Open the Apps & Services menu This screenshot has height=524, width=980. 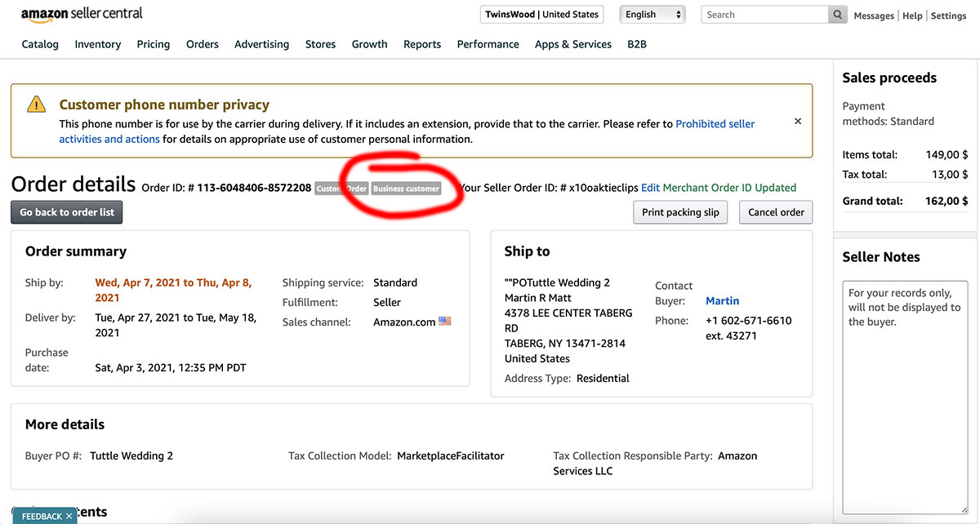coord(573,44)
